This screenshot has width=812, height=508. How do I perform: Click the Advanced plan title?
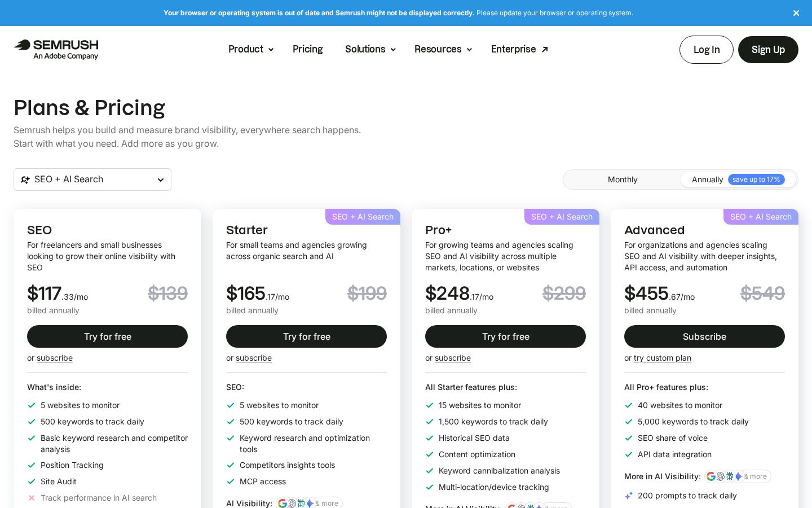coord(654,230)
